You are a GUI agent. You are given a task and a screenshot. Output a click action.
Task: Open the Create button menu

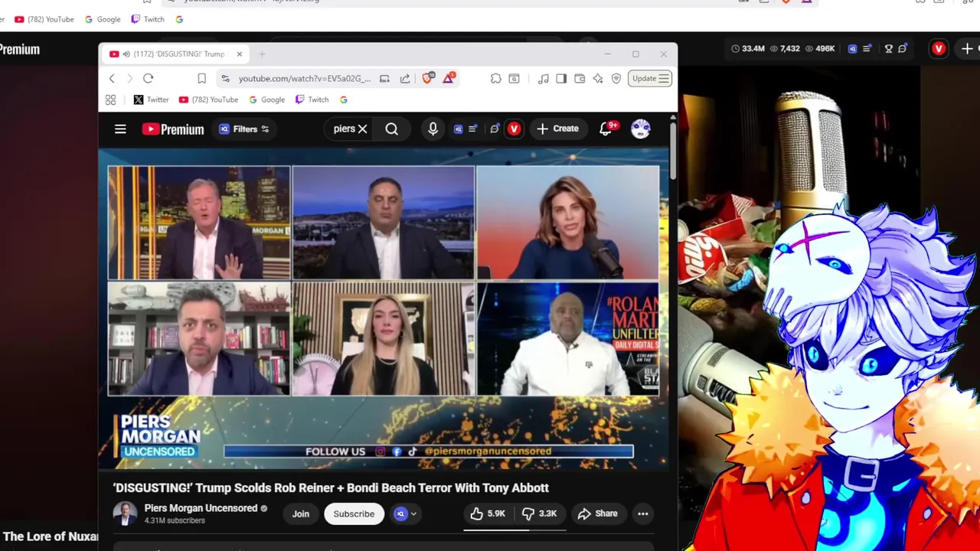coord(557,129)
